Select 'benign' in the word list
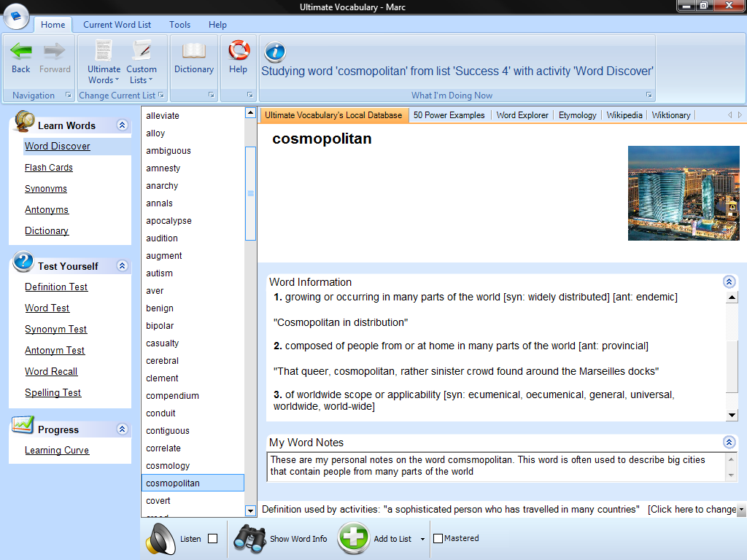 (193, 308)
